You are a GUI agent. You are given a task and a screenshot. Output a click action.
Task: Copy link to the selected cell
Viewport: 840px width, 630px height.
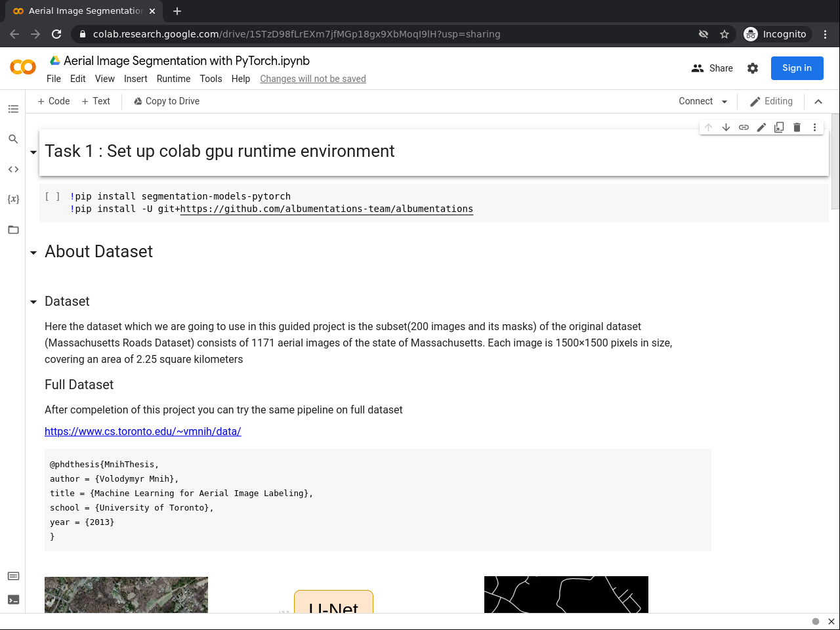(744, 127)
